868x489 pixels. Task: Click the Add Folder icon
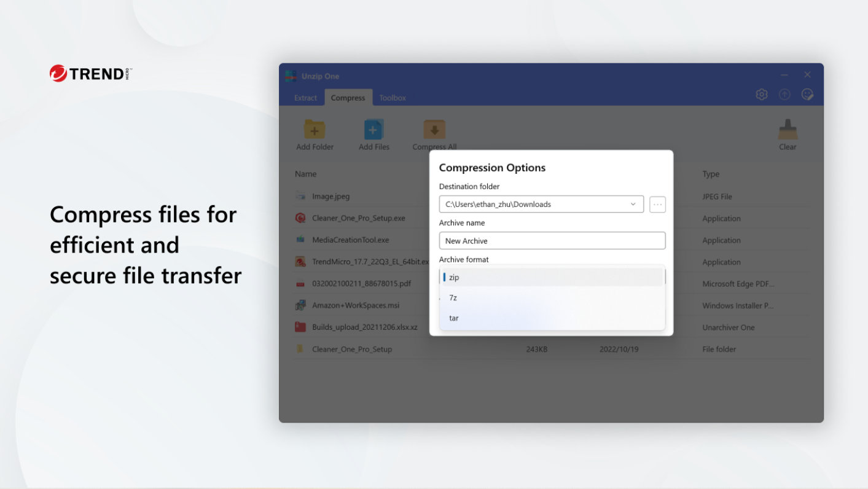(x=315, y=130)
